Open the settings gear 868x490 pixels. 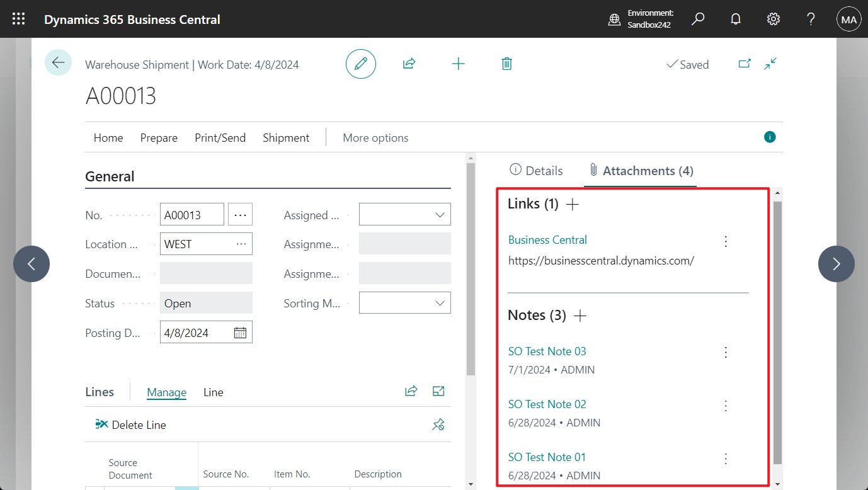(774, 20)
